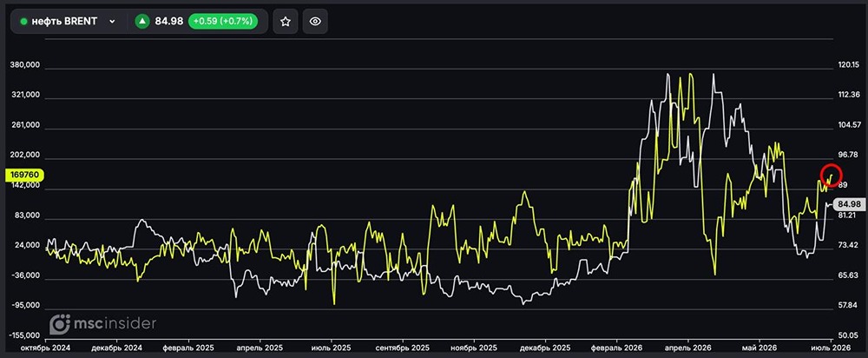Click the dropdown chevron next to нефть BRENT

[112, 22]
